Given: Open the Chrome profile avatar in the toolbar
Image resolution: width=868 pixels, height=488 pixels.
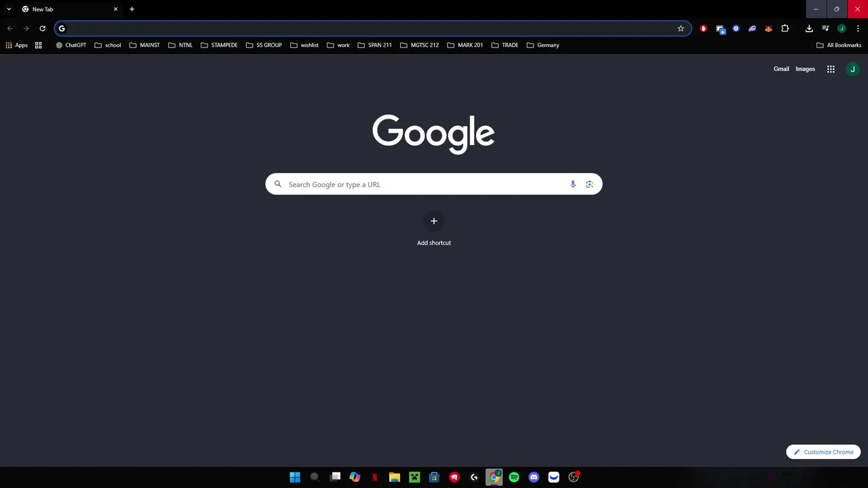Looking at the screenshot, I should tap(842, 28).
